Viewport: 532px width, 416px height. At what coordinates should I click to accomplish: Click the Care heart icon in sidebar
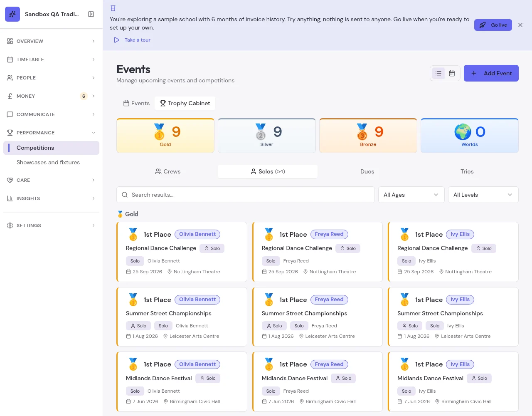coord(10,180)
